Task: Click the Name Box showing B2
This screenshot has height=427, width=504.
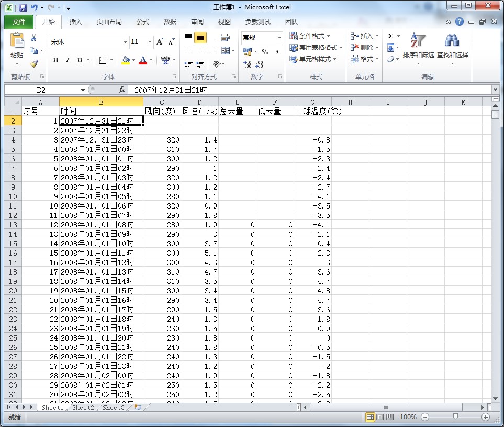Action: [x=41, y=90]
